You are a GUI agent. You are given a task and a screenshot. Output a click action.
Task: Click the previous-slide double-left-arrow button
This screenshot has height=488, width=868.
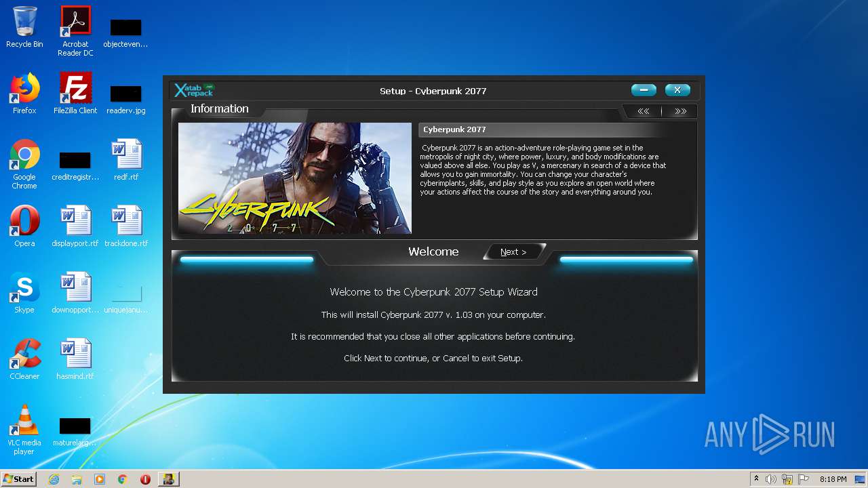(643, 111)
